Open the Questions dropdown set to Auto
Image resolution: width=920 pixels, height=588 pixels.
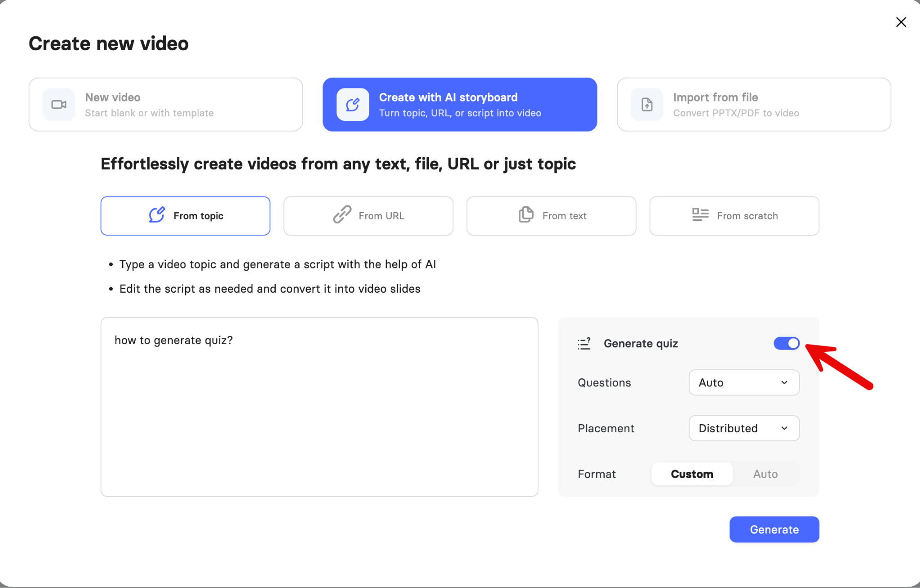tap(744, 382)
